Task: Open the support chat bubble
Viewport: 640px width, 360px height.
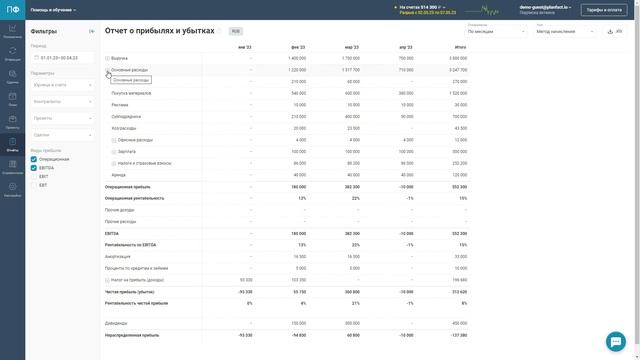Action: [x=616, y=341]
